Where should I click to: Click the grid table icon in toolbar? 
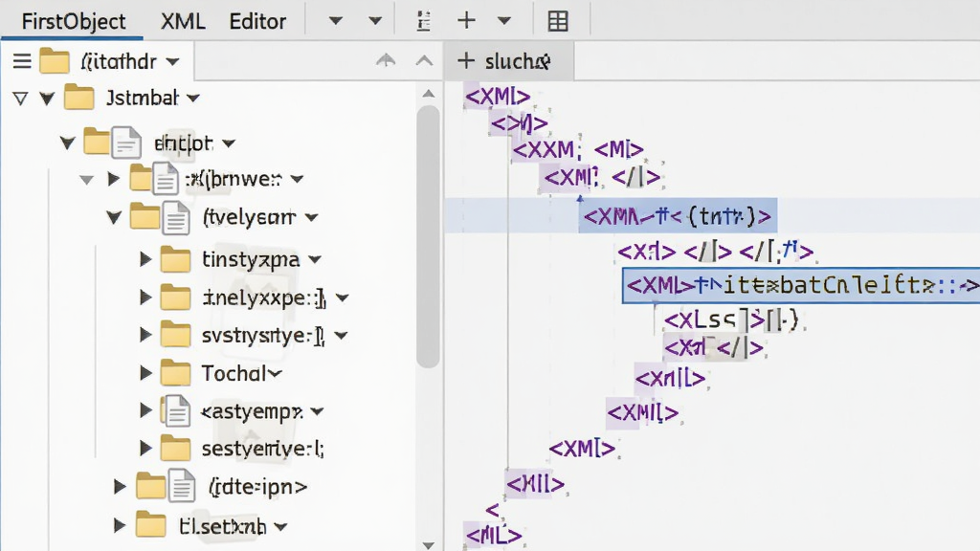(x=558, y=21)
